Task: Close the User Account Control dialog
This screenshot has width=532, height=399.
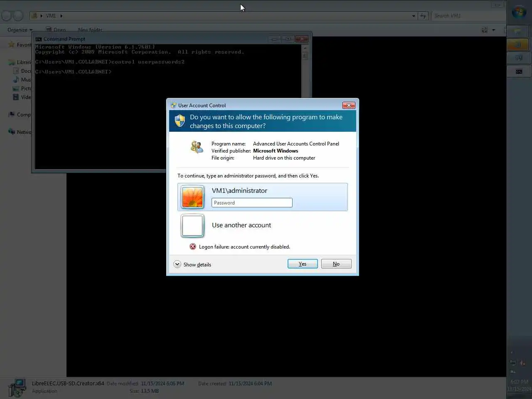Action: pos(349,105)
